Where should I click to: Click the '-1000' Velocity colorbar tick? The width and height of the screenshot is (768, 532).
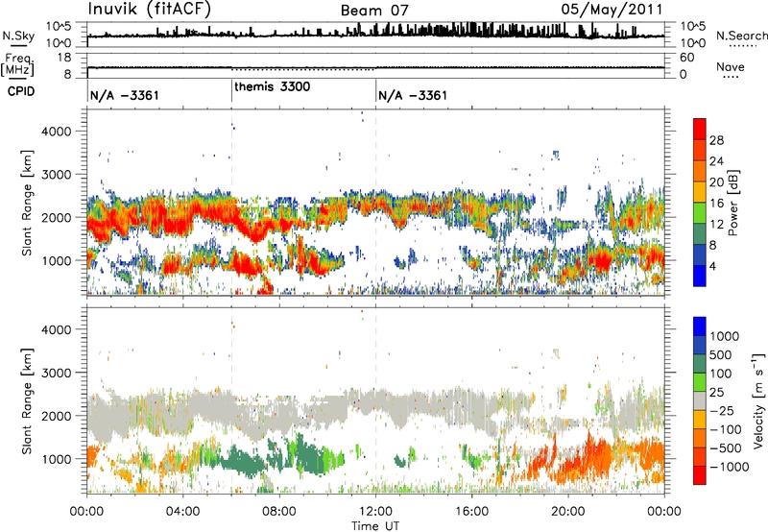pyautogui.click(x=729, y=467)
